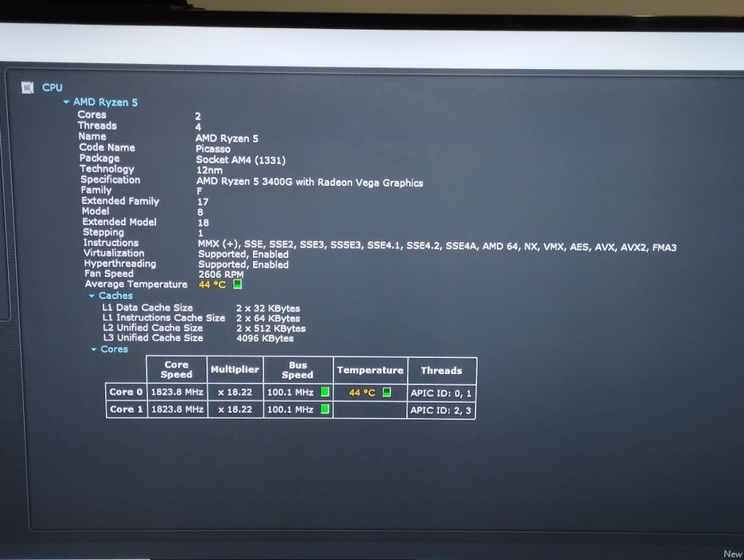Image resolution: width=744 pixels, height=560 pixels.
Task: Click AMD Ryzen 5 3400G with Radeon Vega Graphics text
Action: [x=310, y=182]
